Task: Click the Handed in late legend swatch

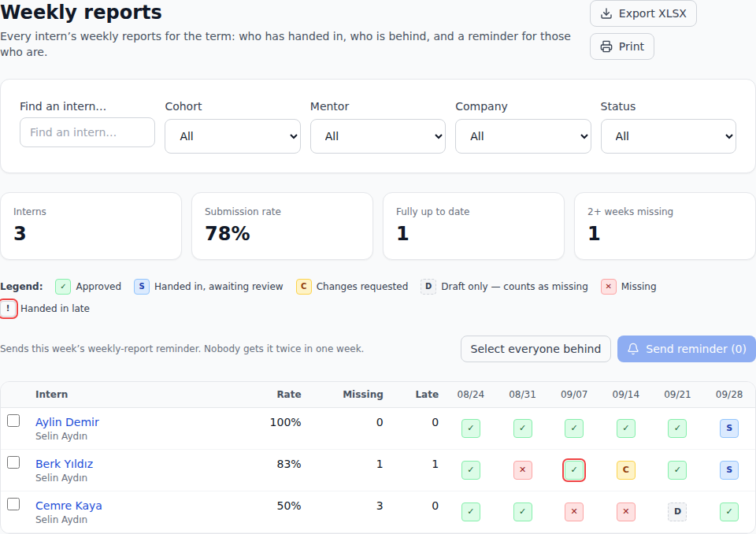Action: [x=8, y=309]
